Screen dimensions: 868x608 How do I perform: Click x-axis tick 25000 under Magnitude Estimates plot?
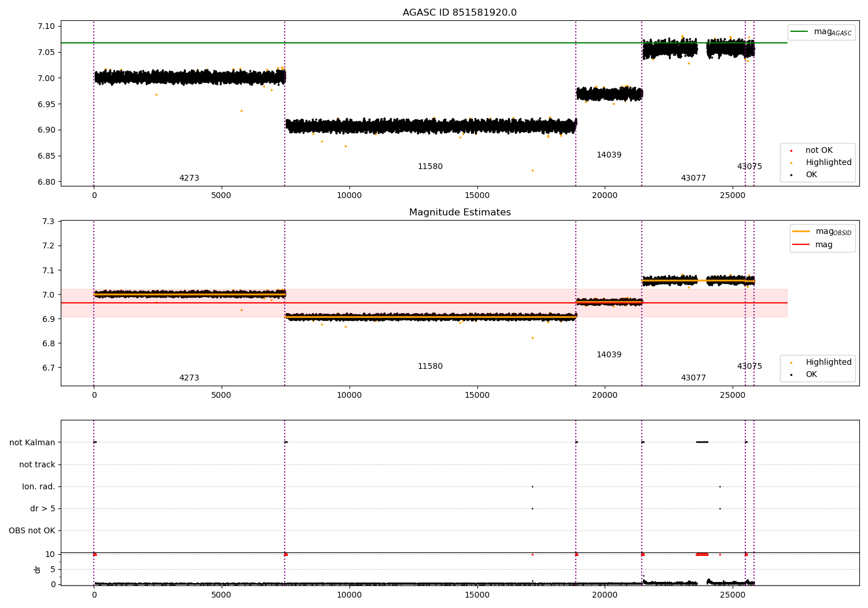(733, 395)
